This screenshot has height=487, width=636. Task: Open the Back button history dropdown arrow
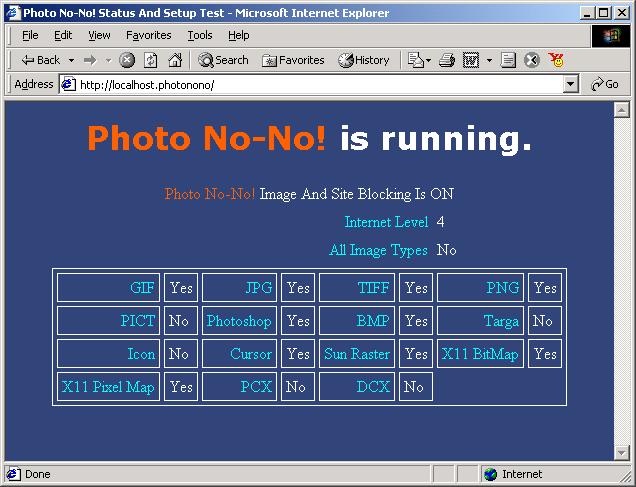point(71,60)
